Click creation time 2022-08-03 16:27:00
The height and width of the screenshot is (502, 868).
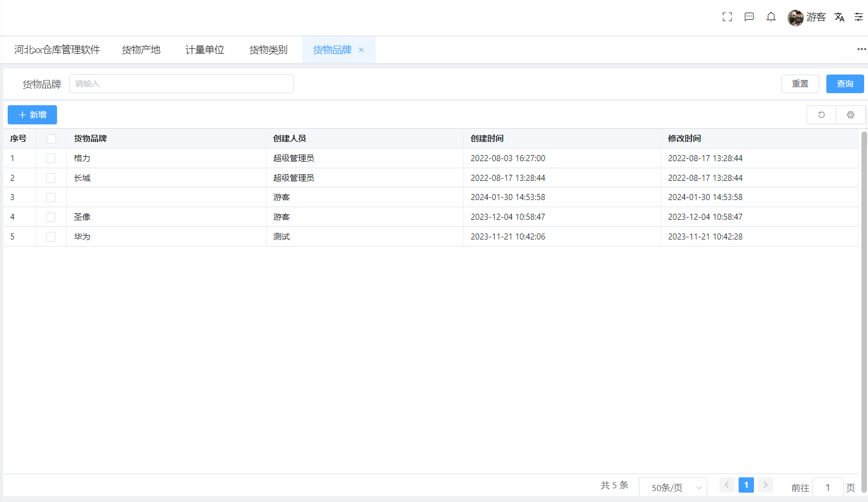pyautogui.click(x=508, y=158)
